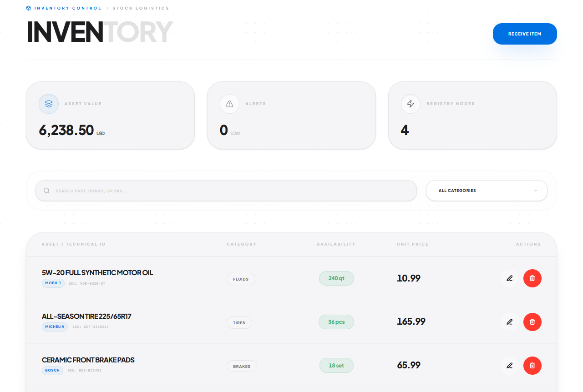Click the SKU: DEF-2256517 label
The width and height of the screenshot is (583, 392).
pyautogui.click(x=90, y=327)
